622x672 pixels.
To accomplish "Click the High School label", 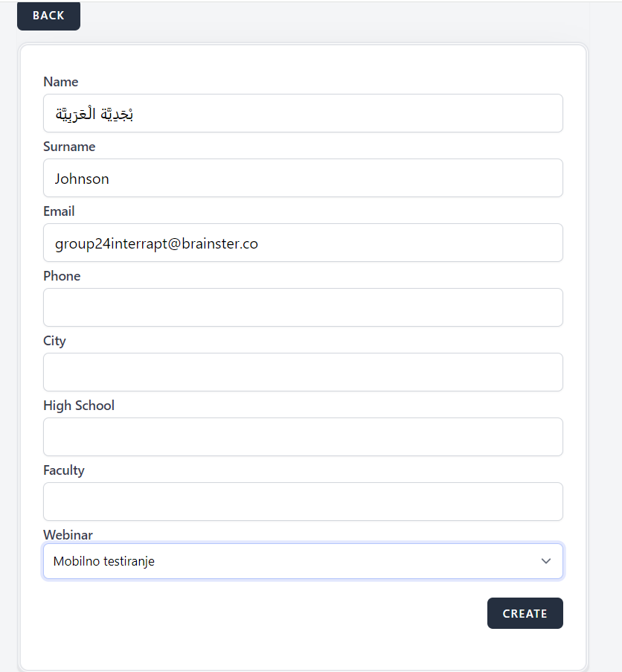I will point(79,406).
